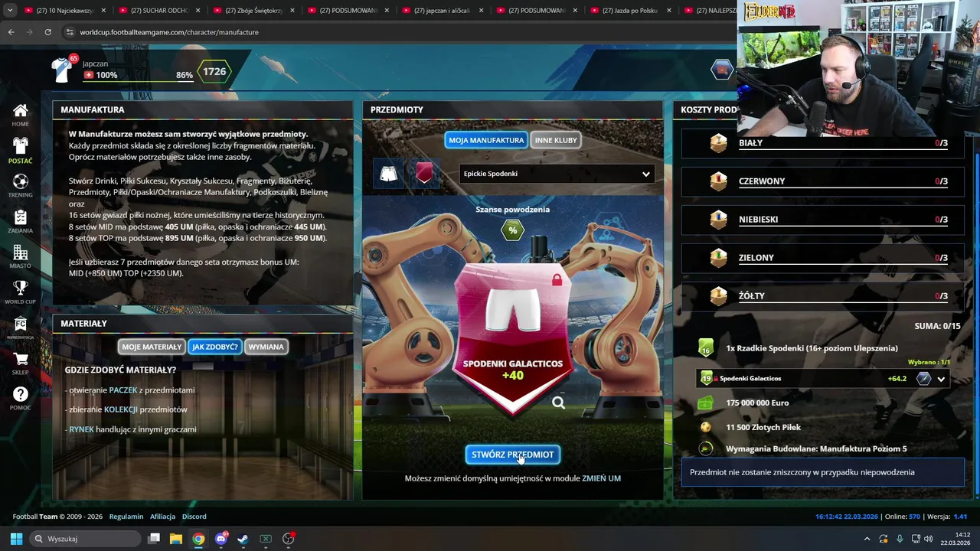This screenshot has width=980, height=551.
Task: Open Chrome from the taskbar
Action: coord(198,539)
